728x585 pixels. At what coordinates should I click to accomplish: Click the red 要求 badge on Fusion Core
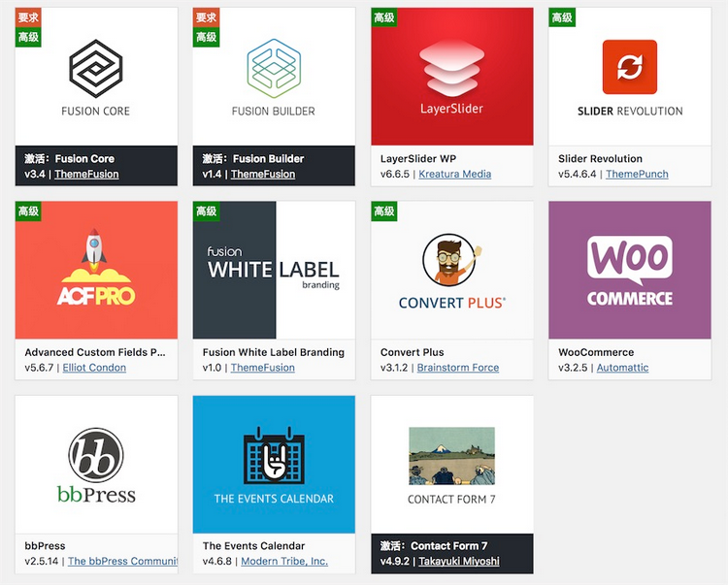28,17
